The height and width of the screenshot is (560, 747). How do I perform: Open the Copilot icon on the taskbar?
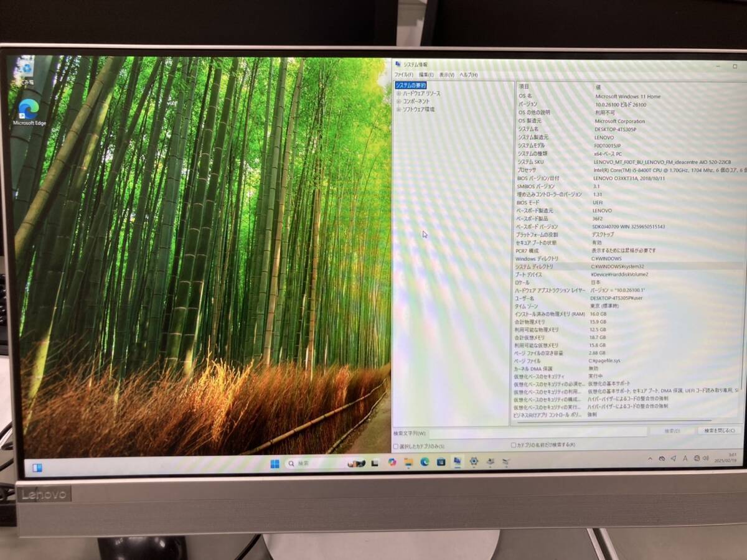point(392,462)
